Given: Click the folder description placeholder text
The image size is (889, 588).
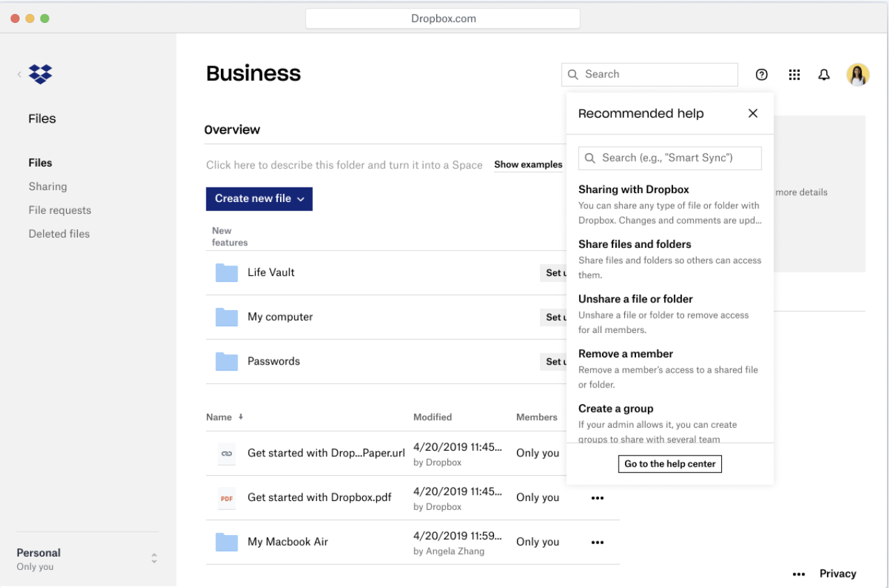Looking at the screenshot, I should [x=344, y=165].
